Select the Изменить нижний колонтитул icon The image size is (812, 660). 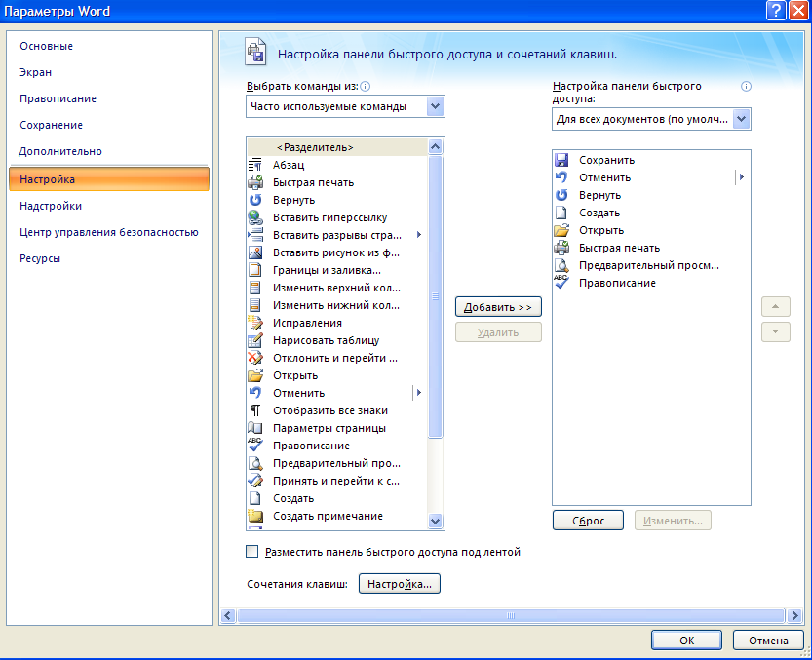click(x=255, y=305)
